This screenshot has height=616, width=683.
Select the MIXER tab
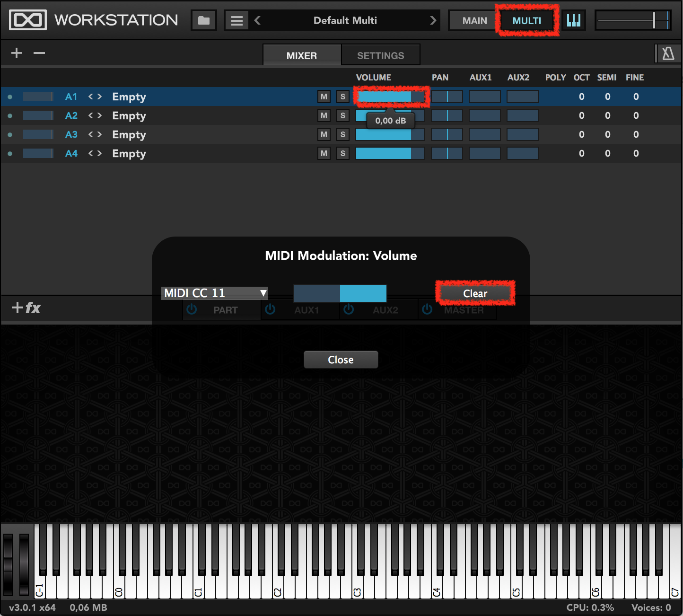click(x=302, y=55)
